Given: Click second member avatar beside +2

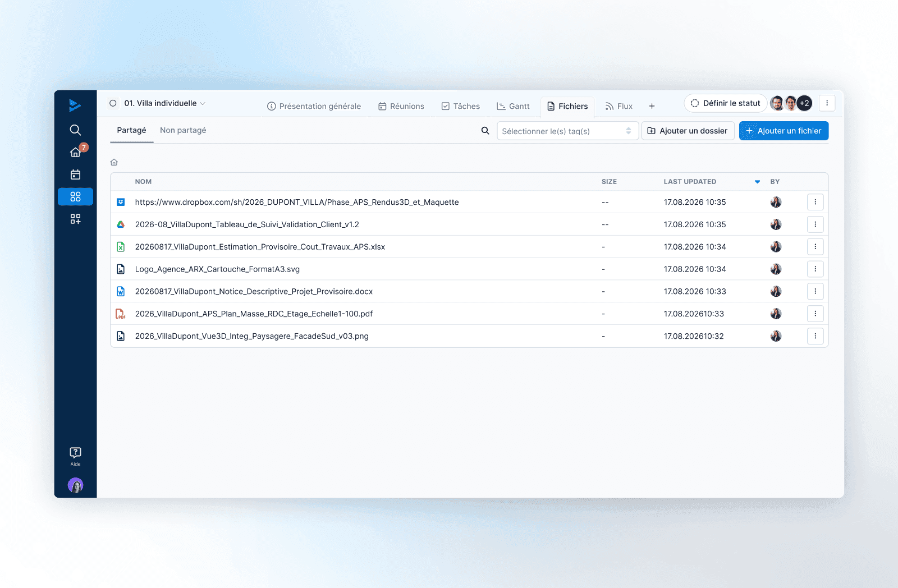Looking at the screenshot, I should pos(791,103).
